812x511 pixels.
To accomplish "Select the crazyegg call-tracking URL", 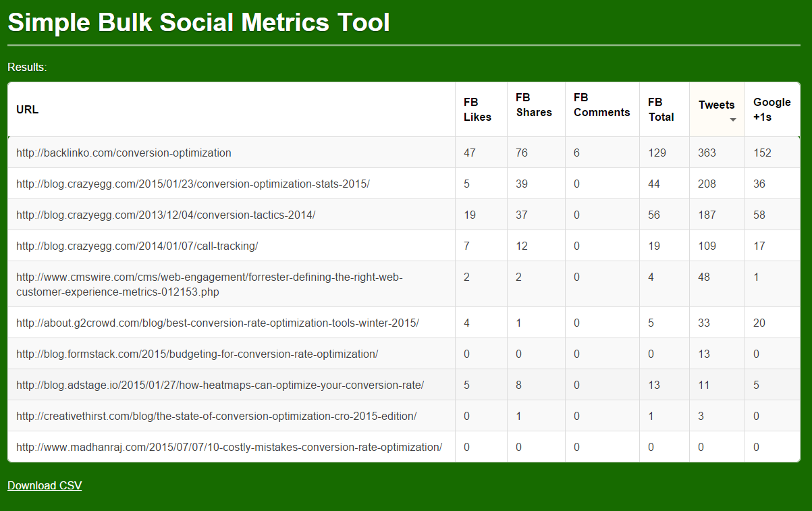I will coord(137,246).
